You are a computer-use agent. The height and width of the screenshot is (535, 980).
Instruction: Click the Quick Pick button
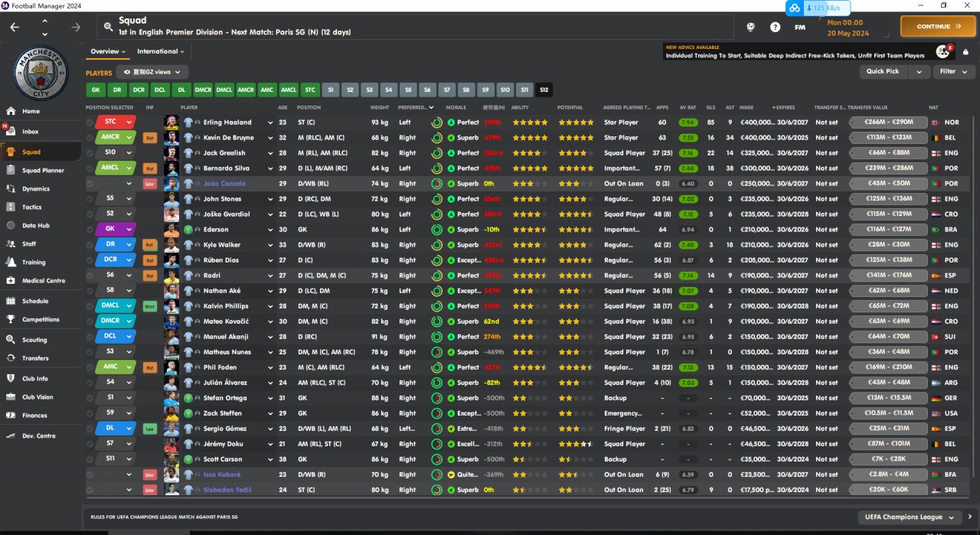point(883,71)
